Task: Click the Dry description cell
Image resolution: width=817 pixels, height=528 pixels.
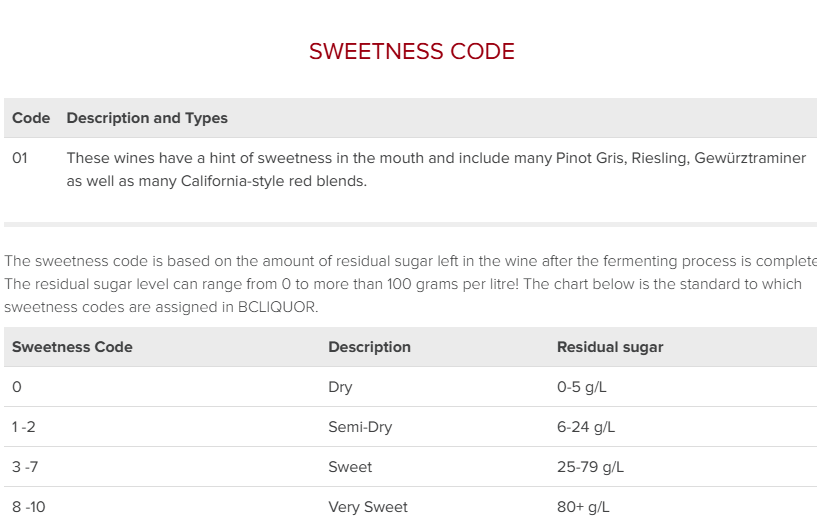Action: click(340, 387)
